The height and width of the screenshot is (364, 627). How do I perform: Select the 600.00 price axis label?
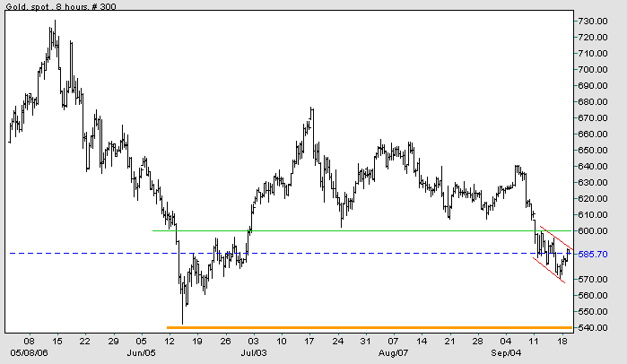click(x=593, y=231)
